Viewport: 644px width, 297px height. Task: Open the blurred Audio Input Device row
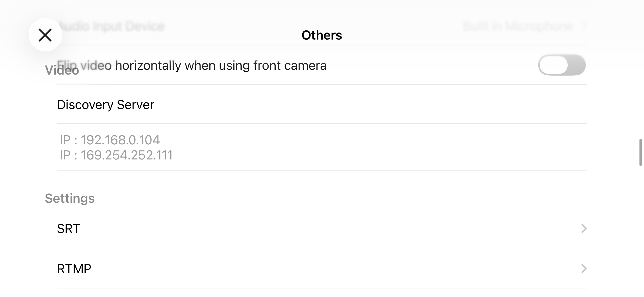point(322,26)
